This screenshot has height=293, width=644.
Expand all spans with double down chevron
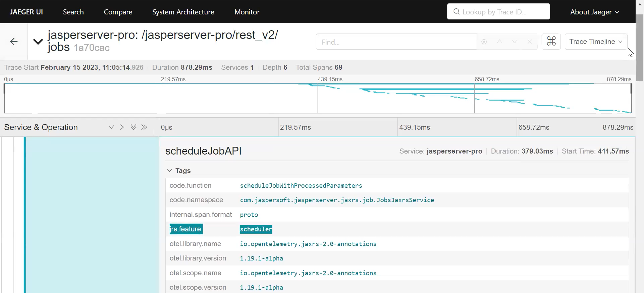coord(133,127)
